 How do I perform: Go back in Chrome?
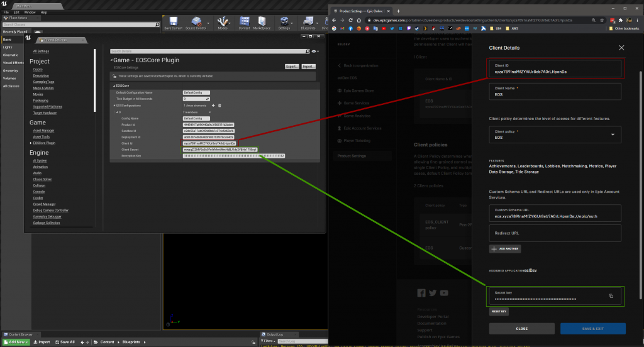[334, 20]
